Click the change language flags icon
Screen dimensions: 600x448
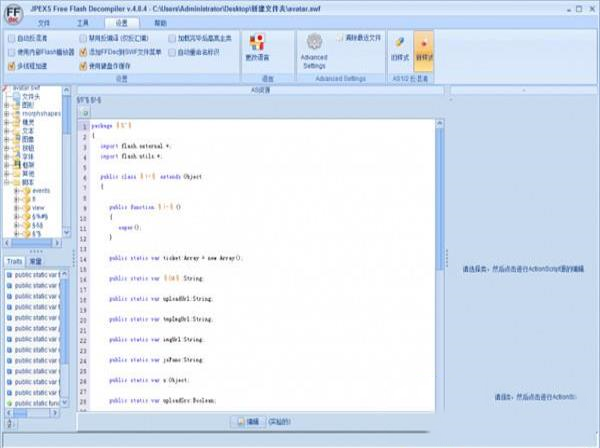tap(257, 41)
